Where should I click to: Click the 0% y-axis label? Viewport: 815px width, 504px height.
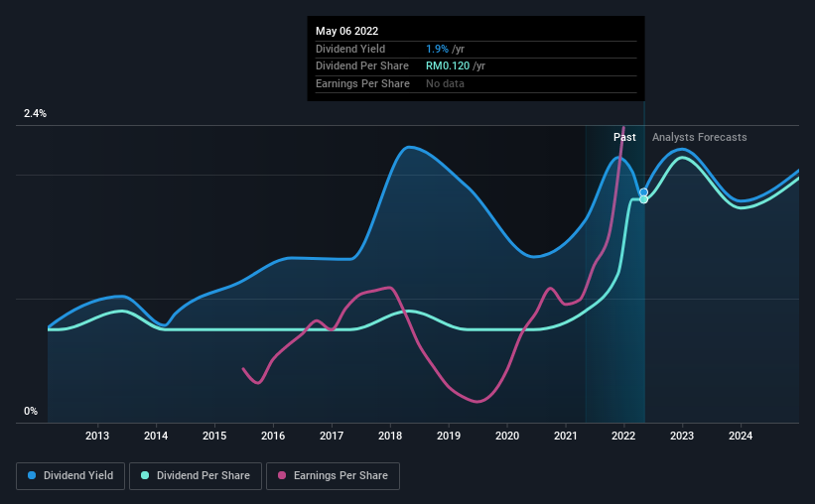click(x=31, y=411)
